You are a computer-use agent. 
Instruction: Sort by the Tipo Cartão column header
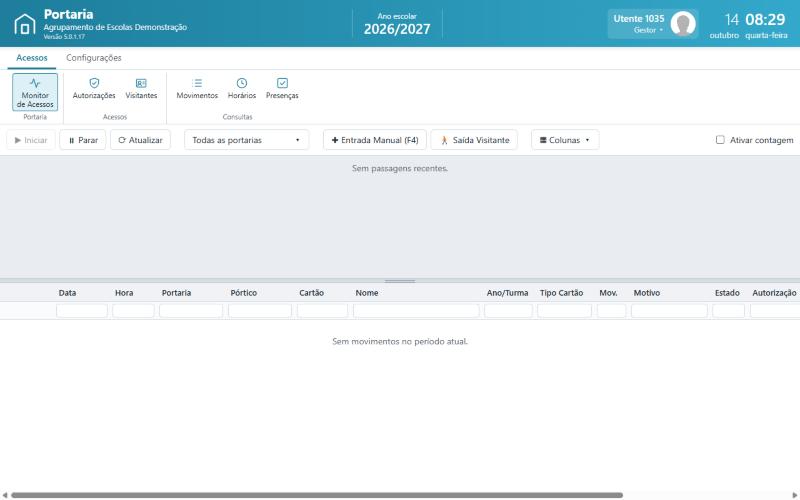pyautogui.click(x=561, y=293)
